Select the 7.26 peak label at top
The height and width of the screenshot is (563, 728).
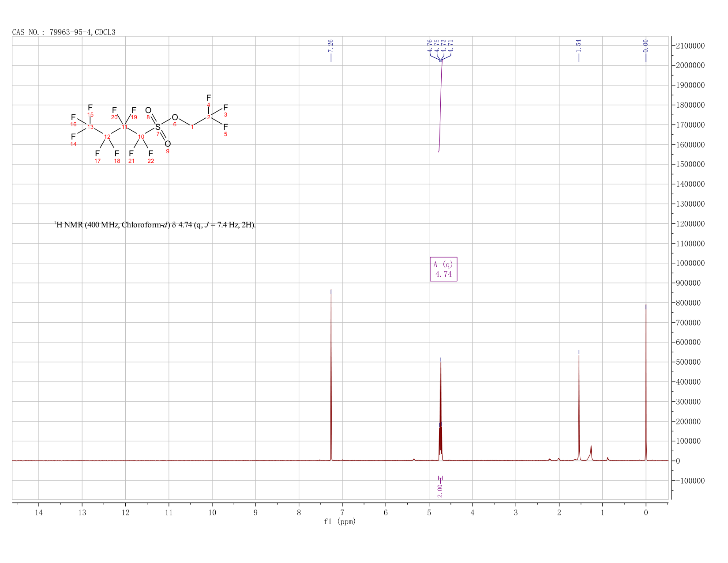pyautogui.click(x=331, y=45)
